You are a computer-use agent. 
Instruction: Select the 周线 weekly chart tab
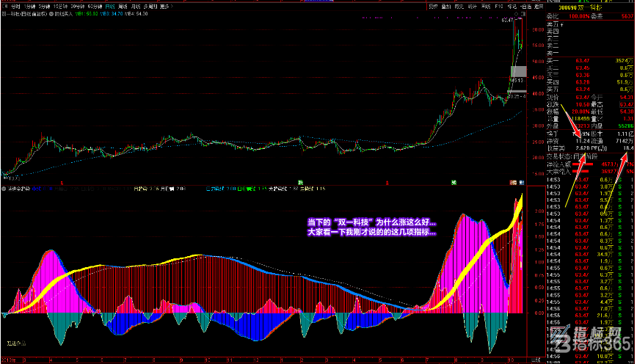click(123, 7)
